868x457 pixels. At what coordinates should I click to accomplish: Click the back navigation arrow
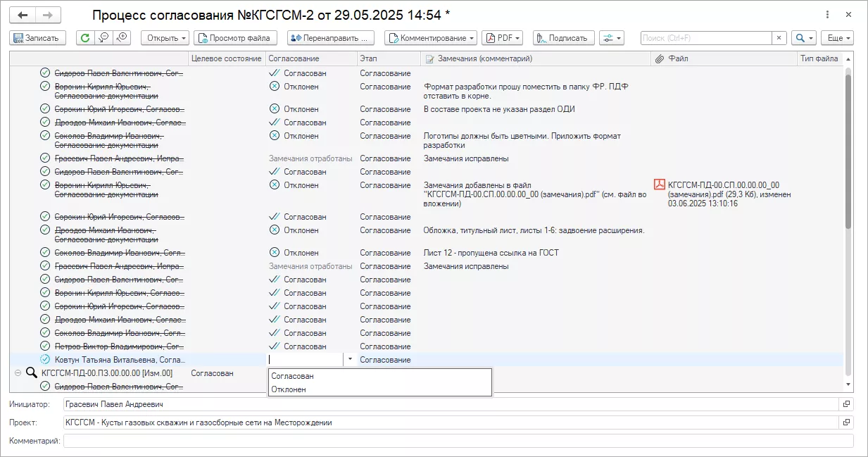(23, 15)
